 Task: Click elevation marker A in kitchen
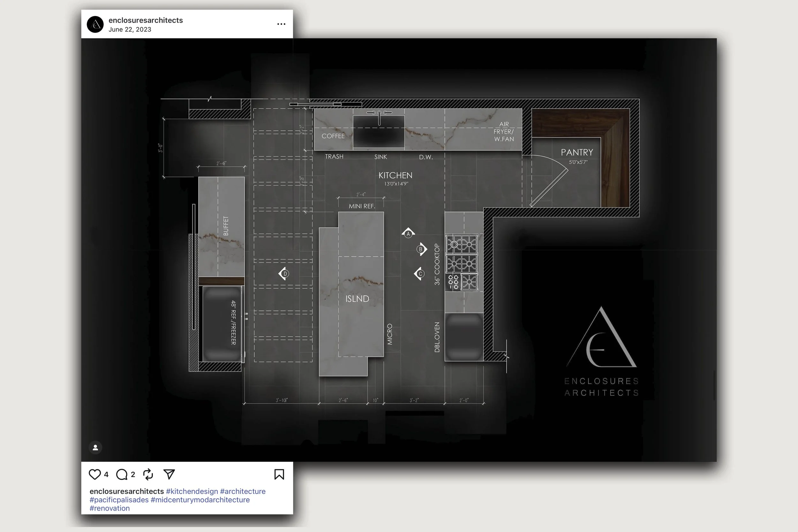(408, 233)
